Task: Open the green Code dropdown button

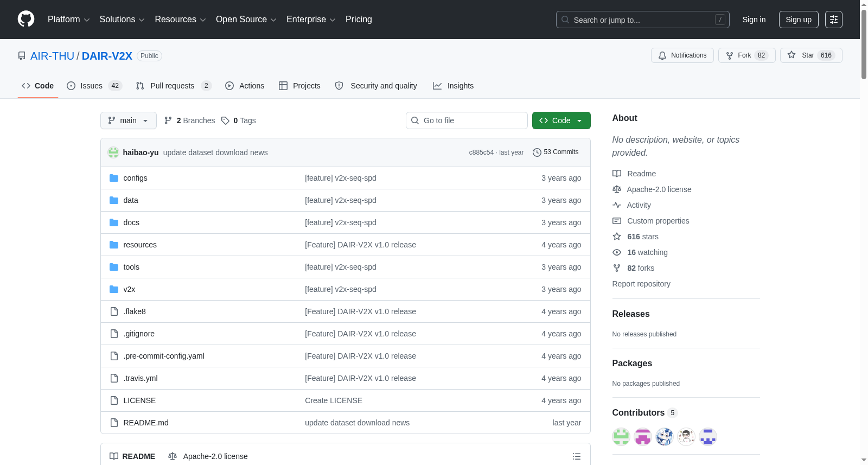Action: [561, 120]
